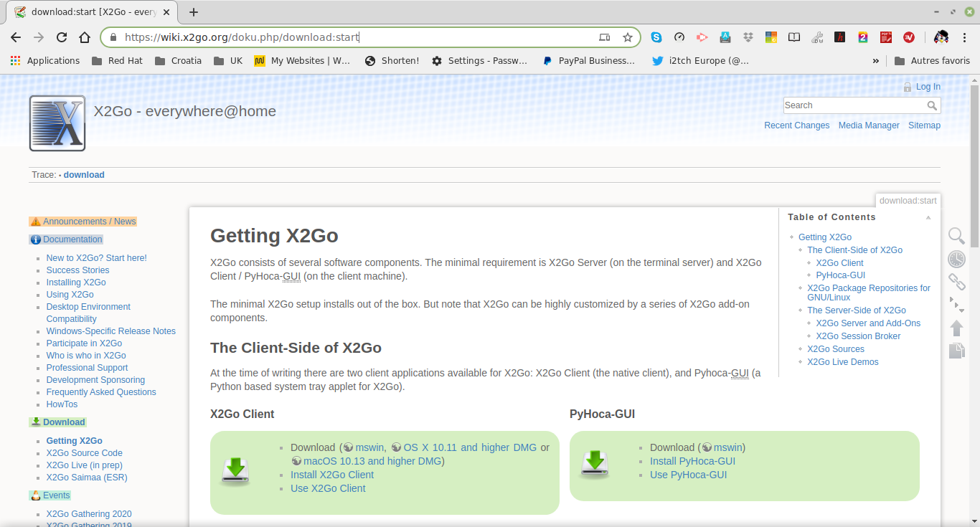The height and width of the screenshot is (527, 980).
Task: Click the black 'h' extension icon
Action: tap(840, 37)
